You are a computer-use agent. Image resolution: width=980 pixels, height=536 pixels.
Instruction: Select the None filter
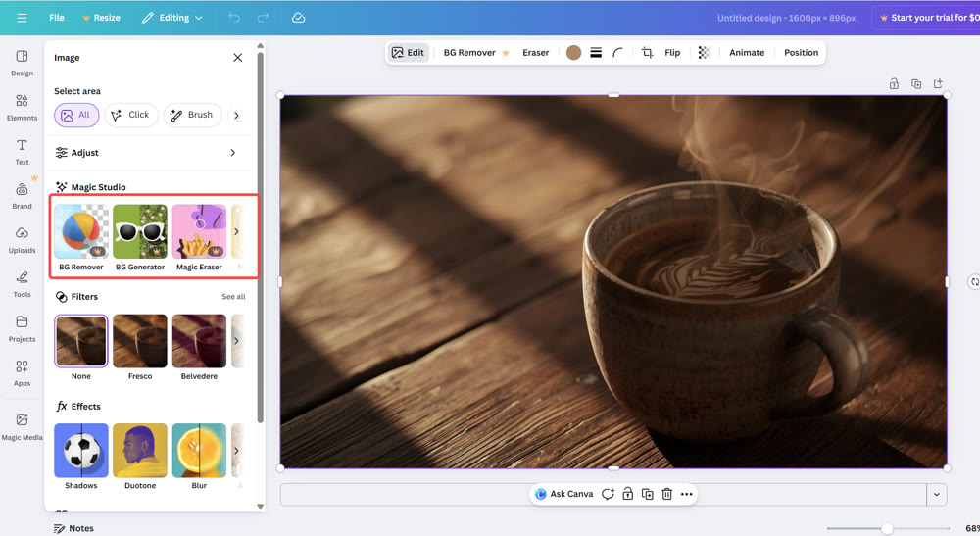tap(81, 340)
